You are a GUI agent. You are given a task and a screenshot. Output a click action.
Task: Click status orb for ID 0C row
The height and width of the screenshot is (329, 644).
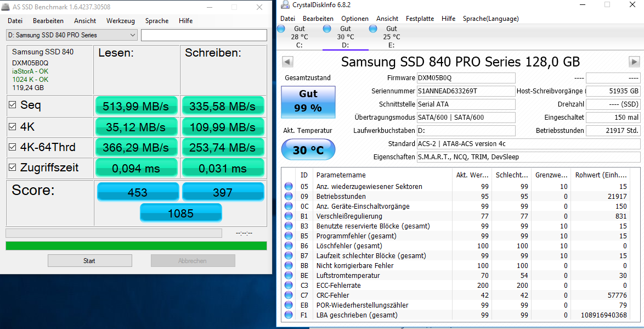[x=289, y=206]
